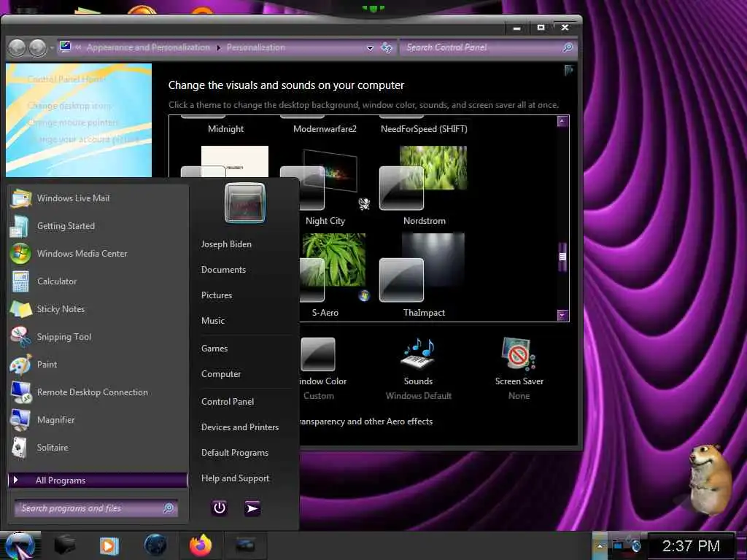
Task: Click the hamster desktop gadget
Action: coord(710,478)
